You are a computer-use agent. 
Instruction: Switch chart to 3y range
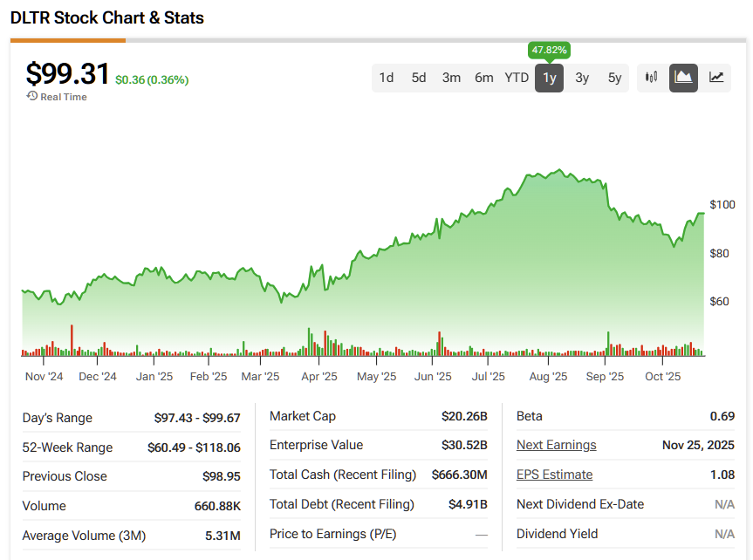[582, 78]
